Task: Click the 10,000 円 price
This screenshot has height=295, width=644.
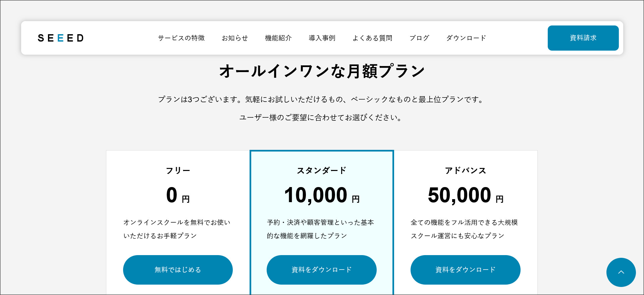Action: (321, 195)
